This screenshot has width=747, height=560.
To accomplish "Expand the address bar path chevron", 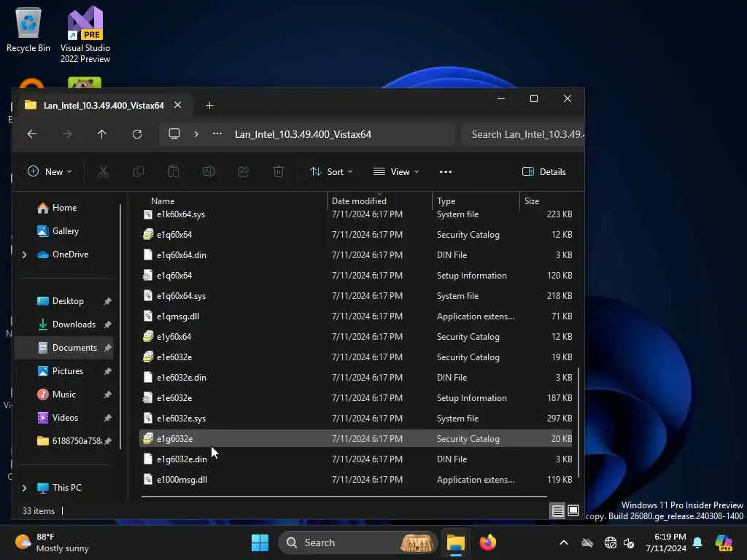I will click(196, 134).
